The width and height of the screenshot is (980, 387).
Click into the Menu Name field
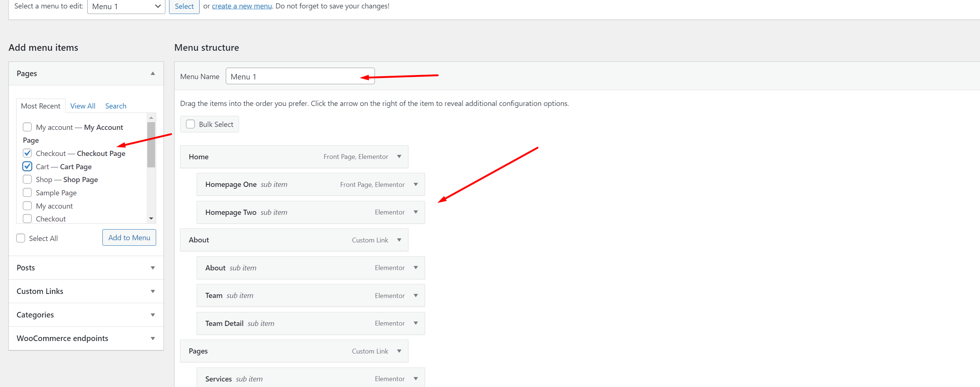click(x=293, y=77)
